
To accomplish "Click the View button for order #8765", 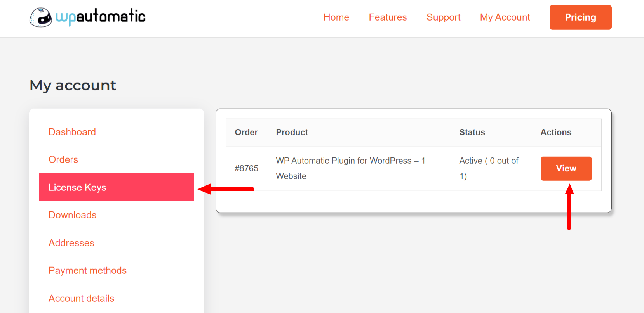I will coord(566,168).
